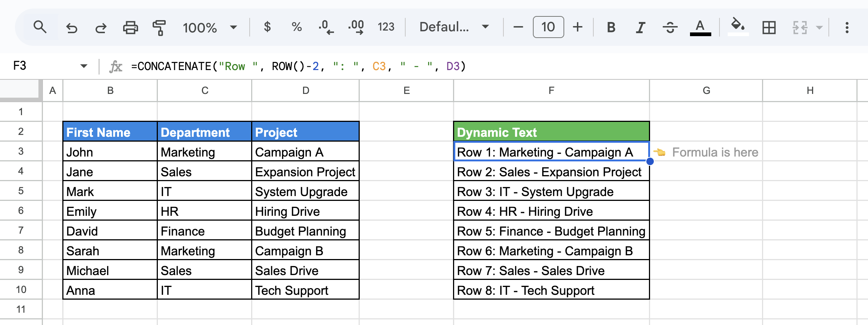Increase font size with plus button

578,27
